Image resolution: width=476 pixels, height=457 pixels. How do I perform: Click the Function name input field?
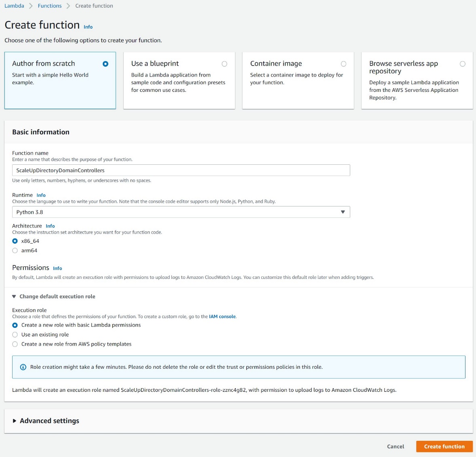pyautogui.click(x=181, y=170)
